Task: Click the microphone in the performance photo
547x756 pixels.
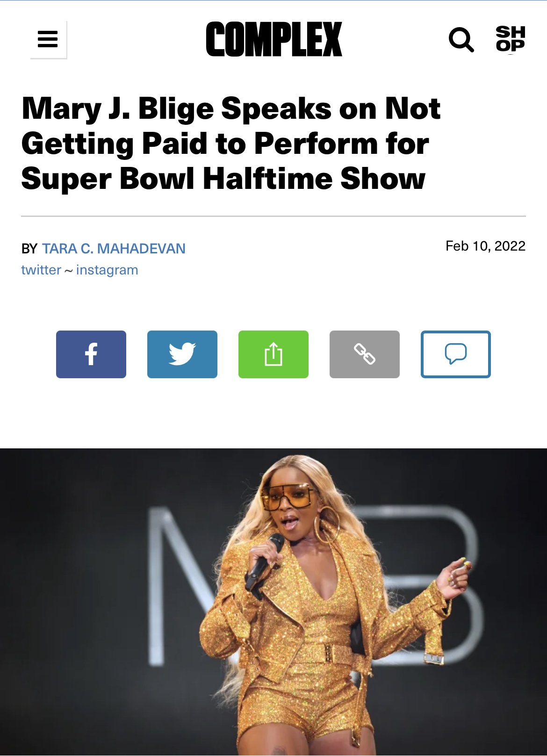Action: [x=265, y=560]
